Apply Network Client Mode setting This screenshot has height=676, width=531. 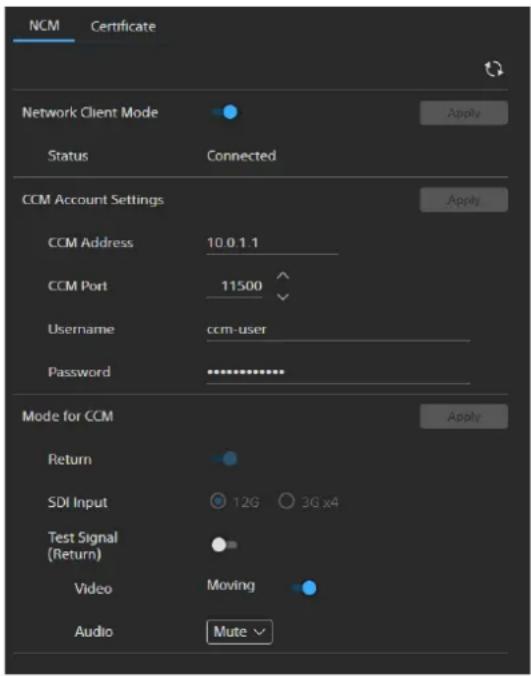464,113
